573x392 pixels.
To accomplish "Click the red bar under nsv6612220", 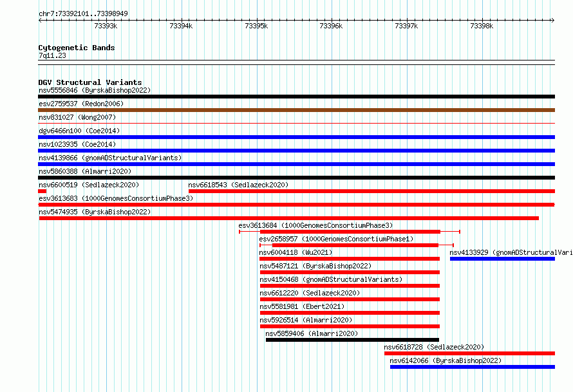I will (350, 299).
